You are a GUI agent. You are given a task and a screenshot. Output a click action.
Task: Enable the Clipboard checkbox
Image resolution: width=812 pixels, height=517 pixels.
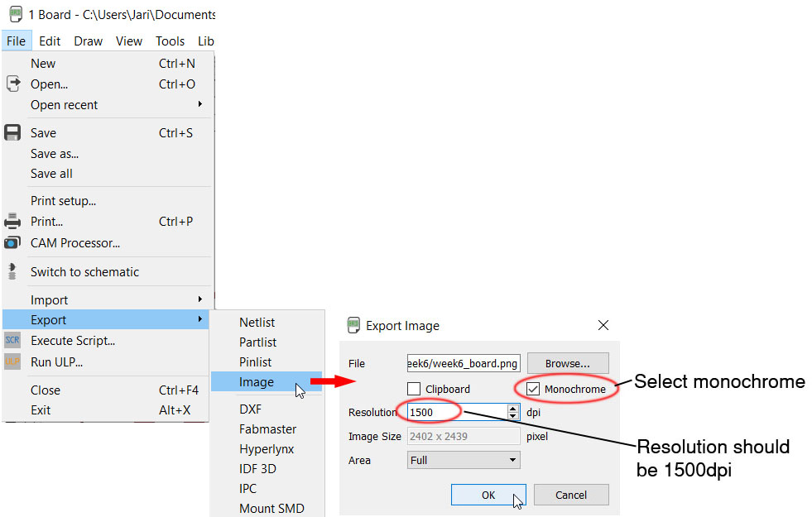coord(414,389)
